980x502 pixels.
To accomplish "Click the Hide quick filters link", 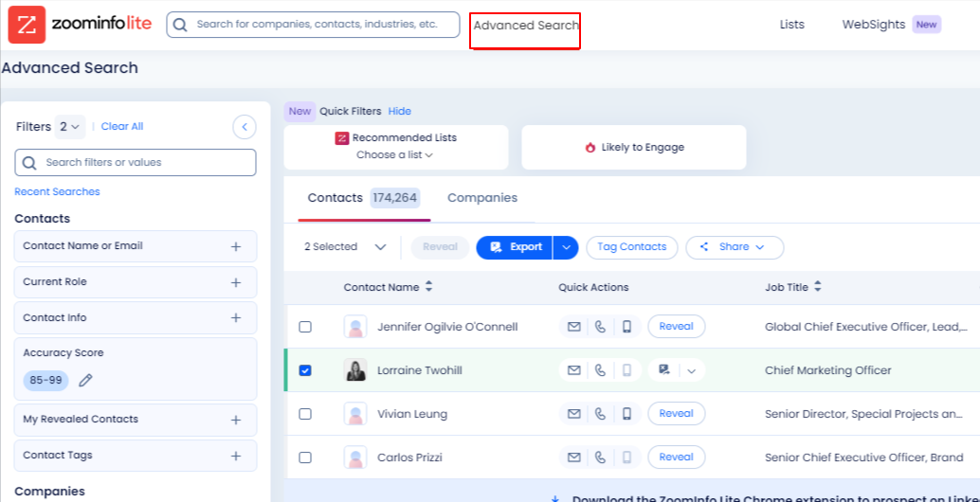I will (x=399, y=111).
